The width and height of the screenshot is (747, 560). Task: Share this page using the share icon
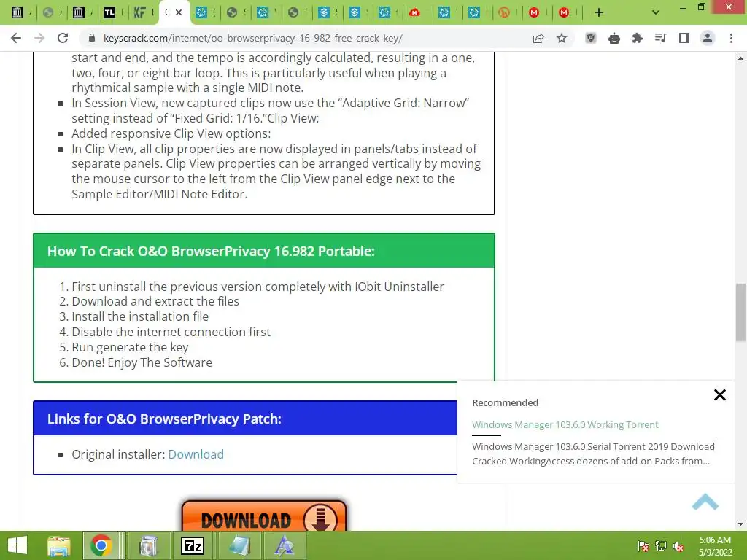pyautogui.click(x=538, y=38)
